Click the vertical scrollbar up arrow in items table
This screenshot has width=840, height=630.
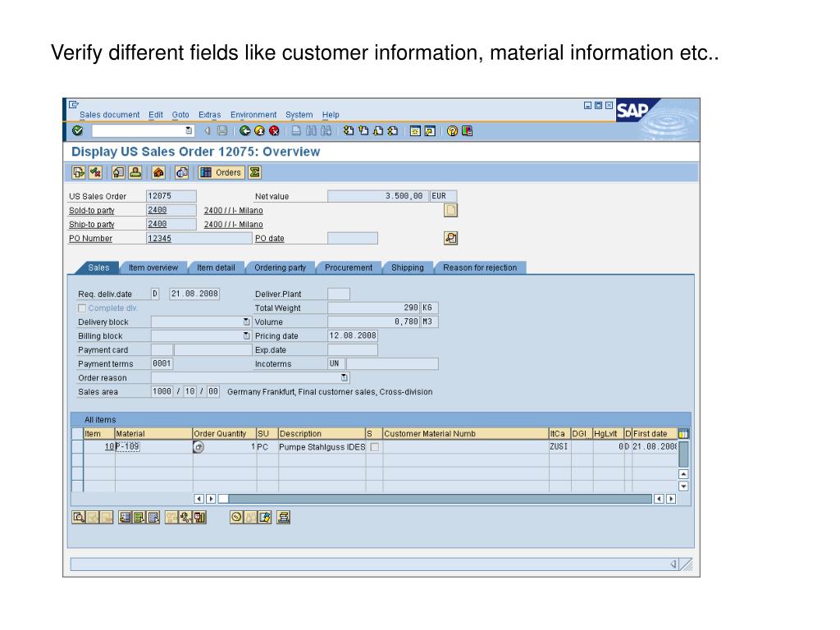(683, 474)
